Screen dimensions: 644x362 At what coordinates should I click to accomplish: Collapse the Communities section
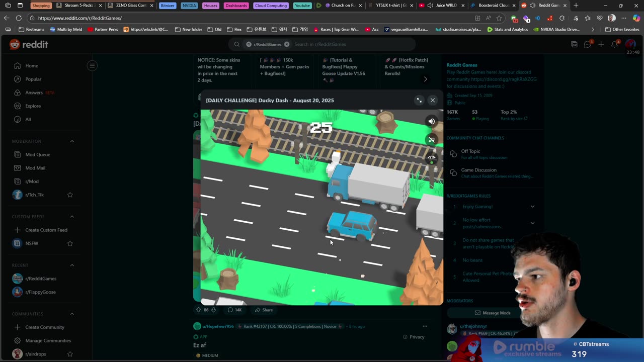point(72,314)
